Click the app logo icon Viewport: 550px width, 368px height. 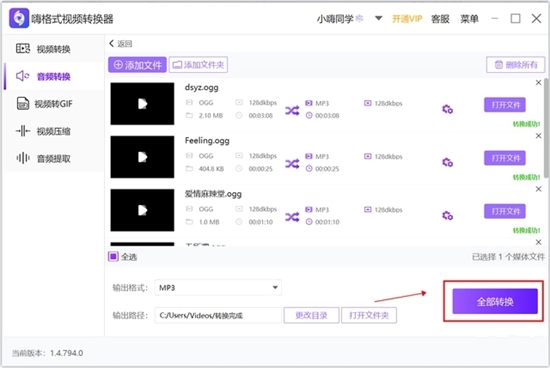point(19,18)
